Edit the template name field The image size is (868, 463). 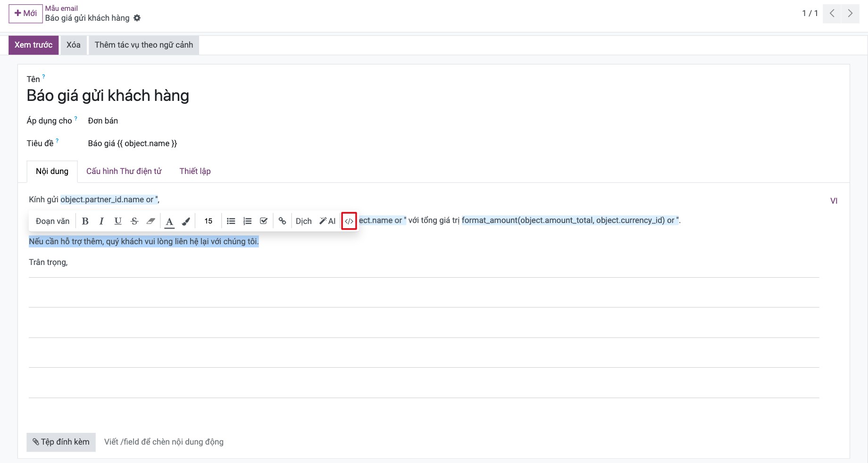[108, 96]
